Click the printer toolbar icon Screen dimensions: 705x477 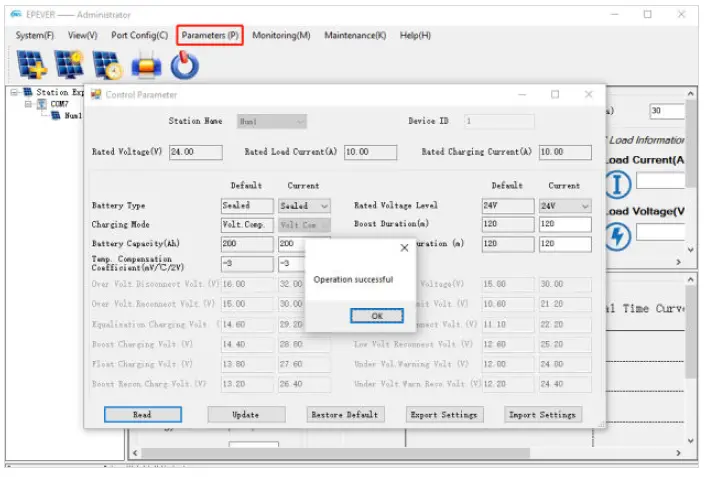point(146,65)
